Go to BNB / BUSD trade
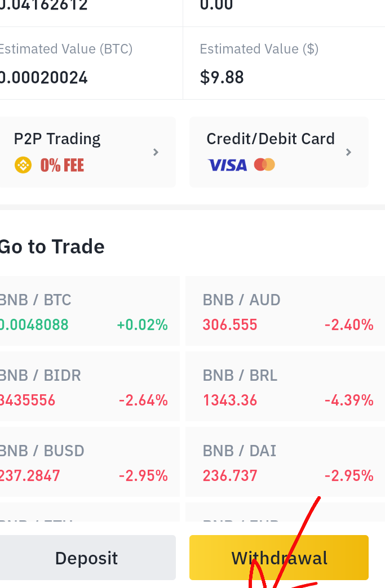Screen dimensions: 385x588 tap(89, 462)
